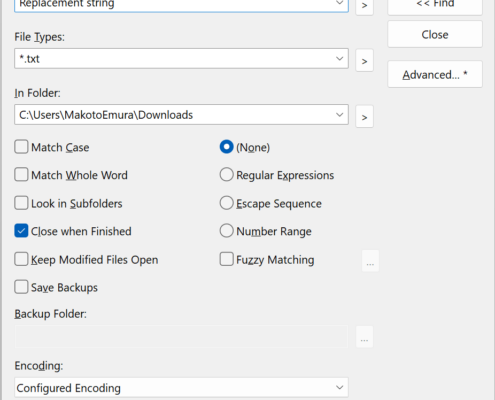Open Fuzzy Matching options ellipsis button
The image size is (495, 400).
(x=370, y=261)
